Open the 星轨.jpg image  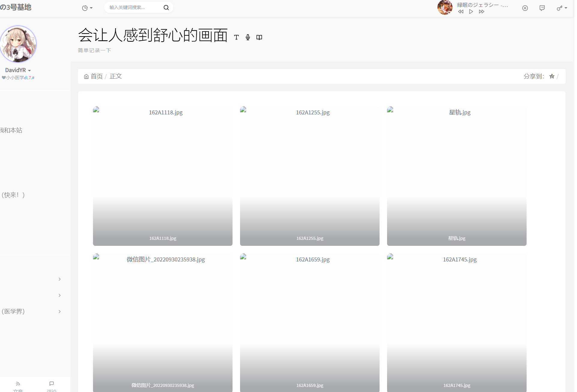pyautogui.click(x=456, y=176)
